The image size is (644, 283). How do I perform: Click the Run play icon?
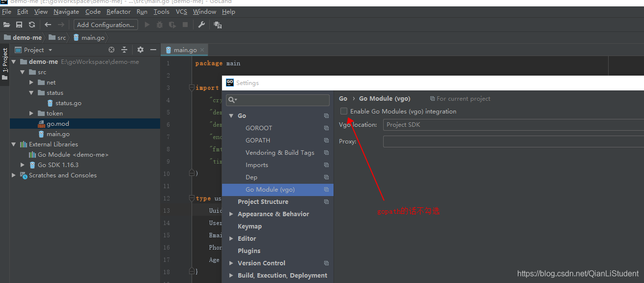[x=147, y=25]
